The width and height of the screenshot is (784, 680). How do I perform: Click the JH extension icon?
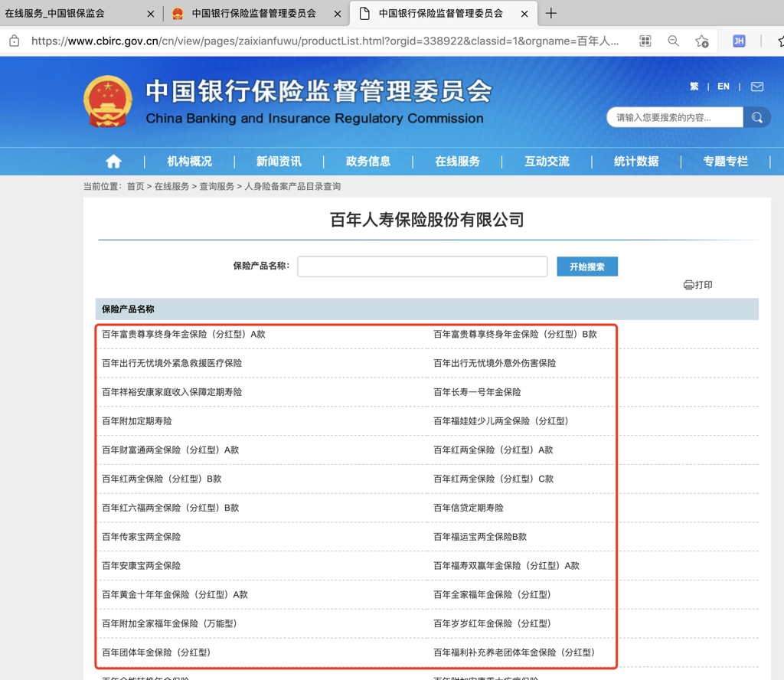coord(739,41)
